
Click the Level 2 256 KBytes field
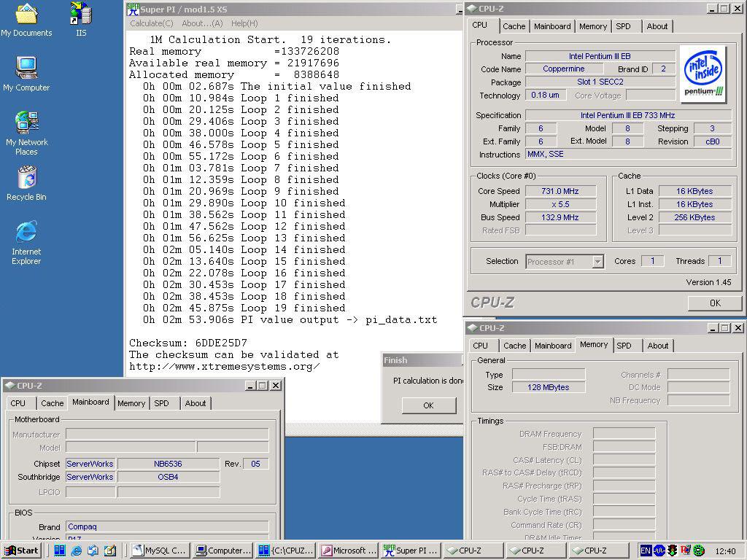click(694, 217)
